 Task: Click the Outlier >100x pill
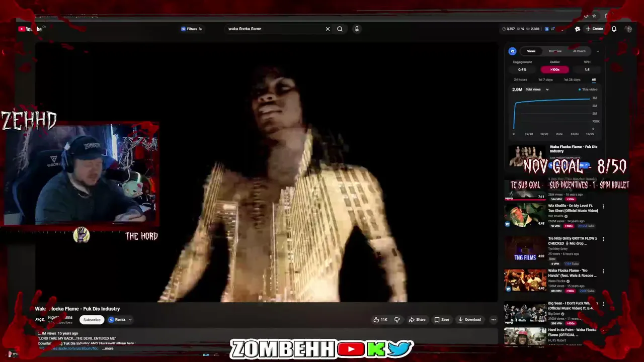tap(555, 69)
